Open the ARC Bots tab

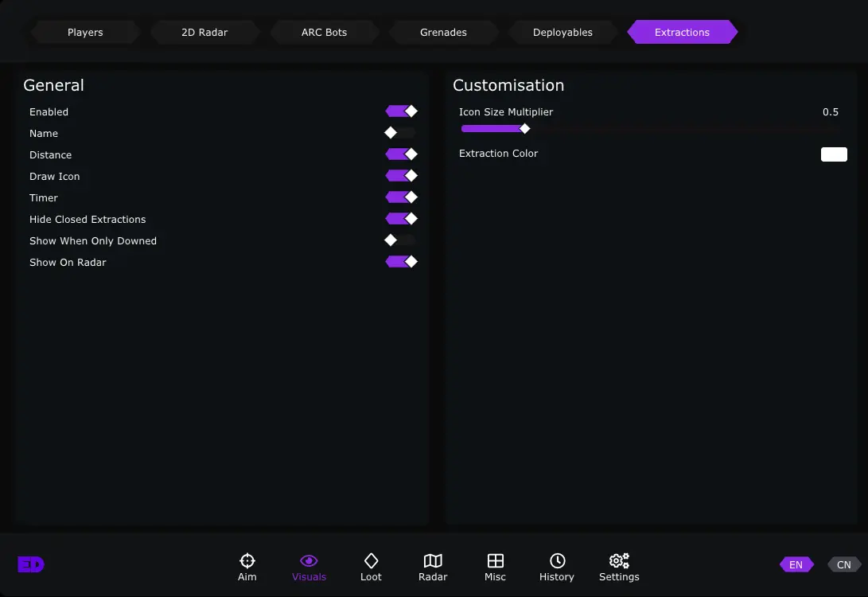tap(324, 33)
